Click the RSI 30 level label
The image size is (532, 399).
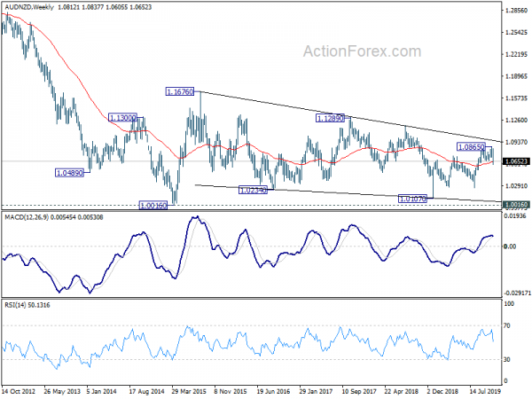[507, 360]
